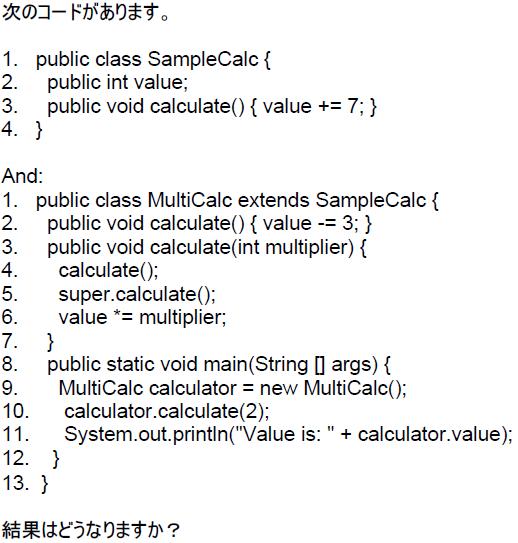Viewport: 518px width, 543px height.
Task: Click the 'super.calculate();' line
Action: (109, 294)
